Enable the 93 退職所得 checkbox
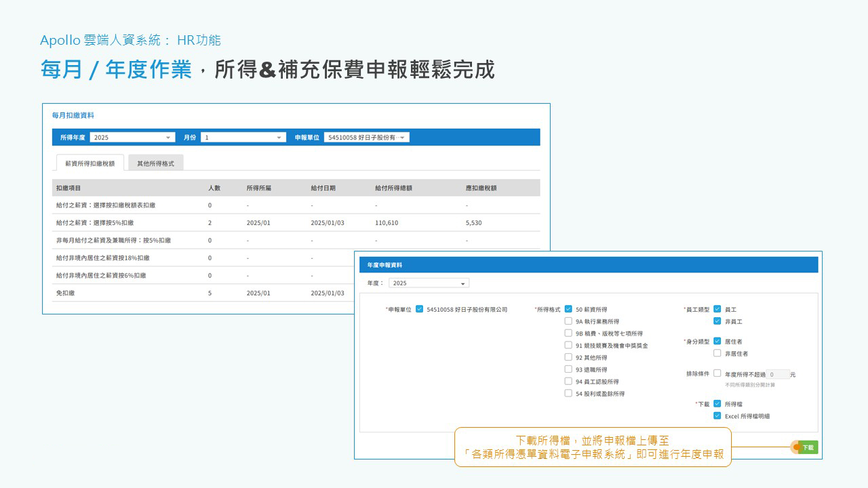Screen dimensions: 868x488 (568, 369)
